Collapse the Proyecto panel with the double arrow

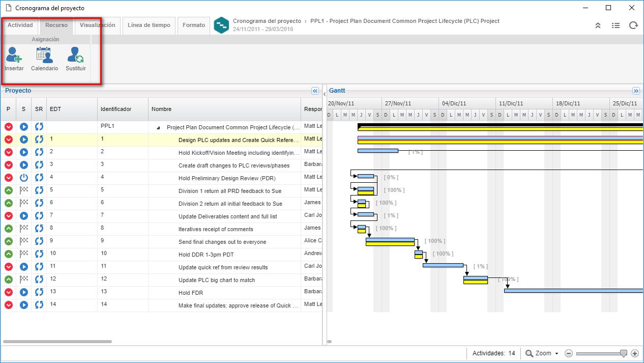315,91
